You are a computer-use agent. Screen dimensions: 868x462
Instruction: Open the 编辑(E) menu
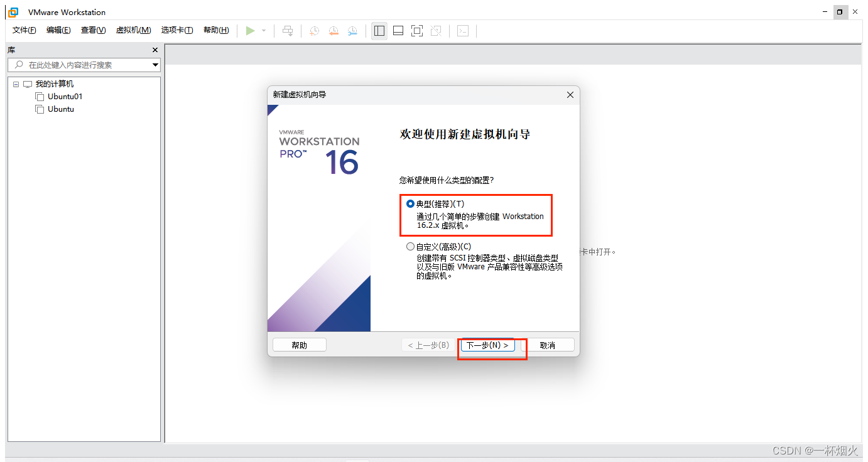pyautogui.click(x=58, y=30)
